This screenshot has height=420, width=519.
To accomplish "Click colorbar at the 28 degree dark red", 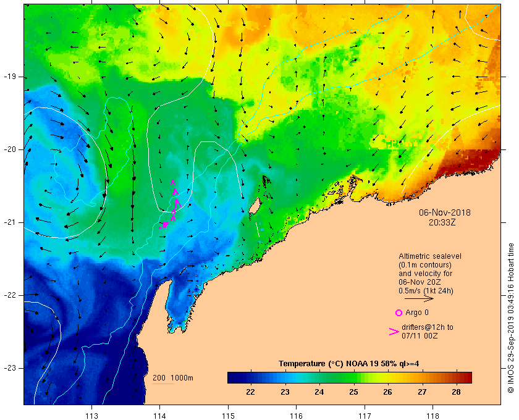I will point(456,377).
